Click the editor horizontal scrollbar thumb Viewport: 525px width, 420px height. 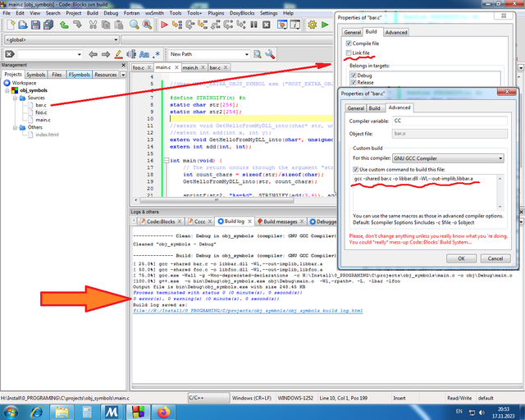click(217, 200)
